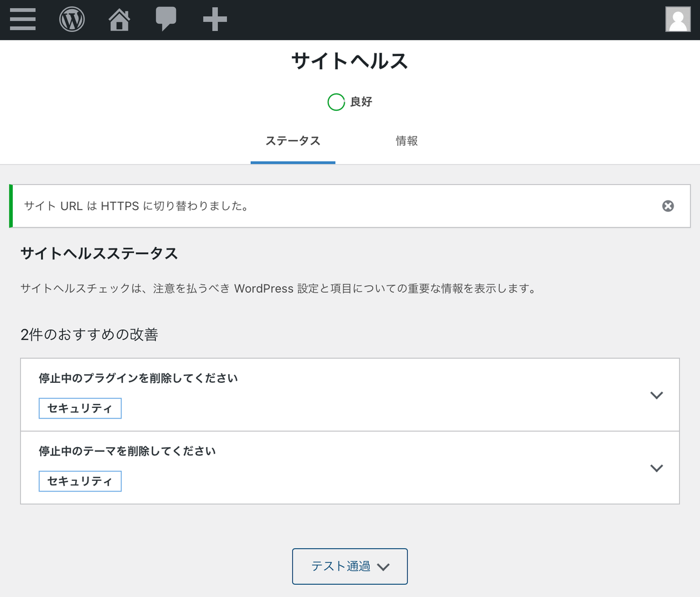This screenshot has width=700, height=597.
Task: Click the セキュリティ badge under the theme warning
Action: coord(80,481)
